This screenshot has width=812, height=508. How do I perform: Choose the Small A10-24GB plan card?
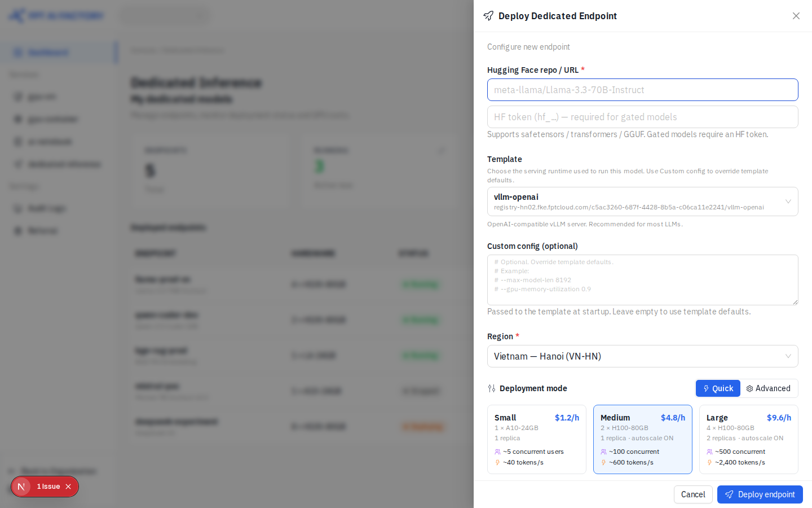[537, 439]
